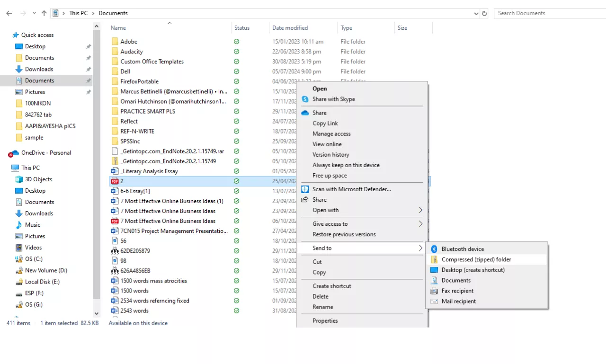Click the Name column header
The image size is (606, 364).
coord(118,28)
